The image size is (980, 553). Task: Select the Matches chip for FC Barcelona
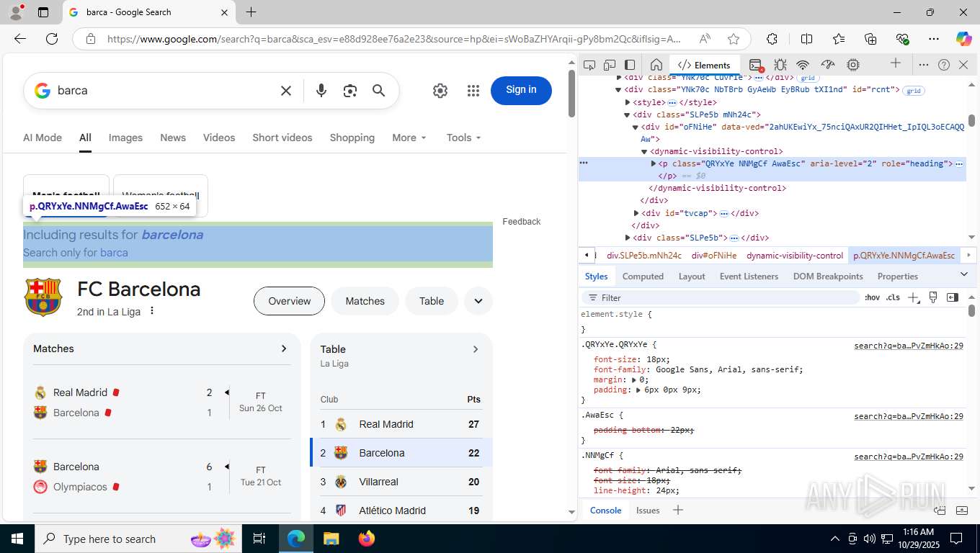click(x=365, y=301)
